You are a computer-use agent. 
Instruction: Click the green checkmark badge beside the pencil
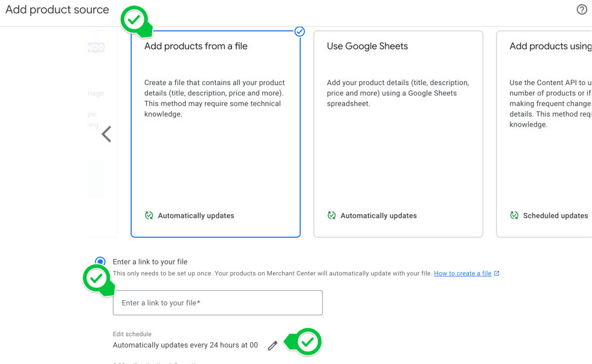pos(307,342)
